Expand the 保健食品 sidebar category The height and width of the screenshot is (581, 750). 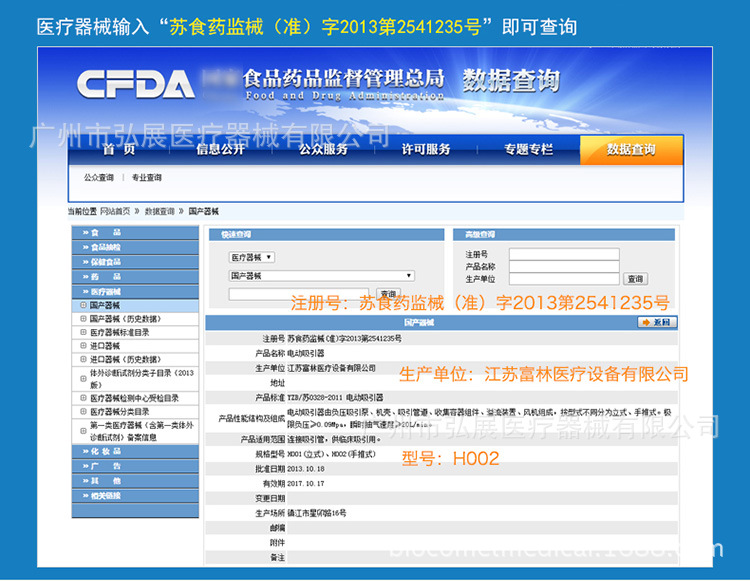[135, 262]
